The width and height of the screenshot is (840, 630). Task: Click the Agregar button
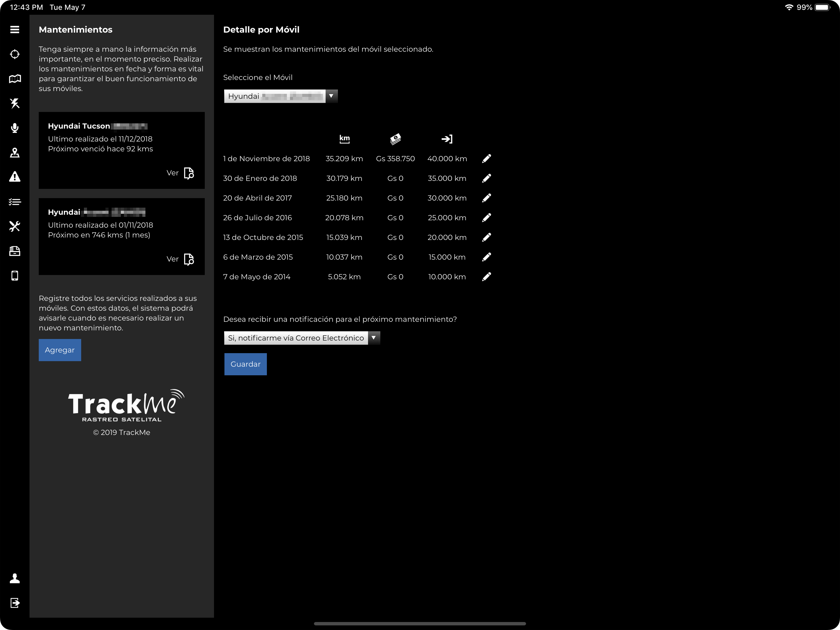pos(60,350)
